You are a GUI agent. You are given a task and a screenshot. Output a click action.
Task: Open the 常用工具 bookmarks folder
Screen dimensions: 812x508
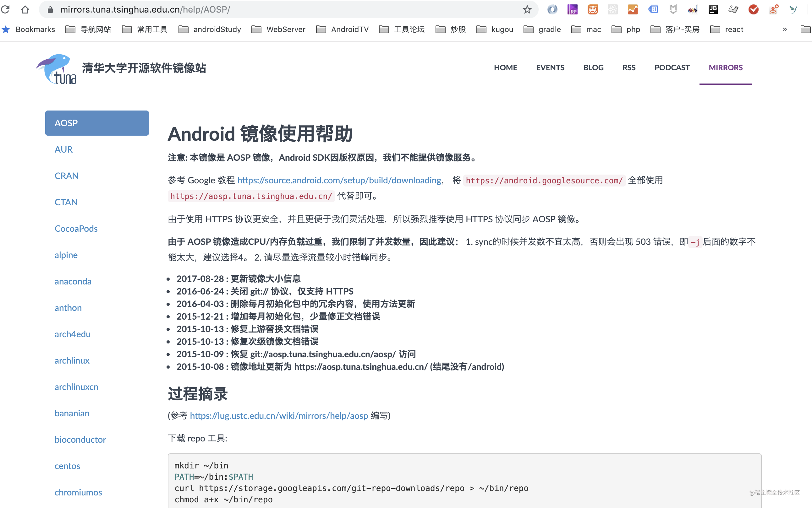(x=153, y=30)
